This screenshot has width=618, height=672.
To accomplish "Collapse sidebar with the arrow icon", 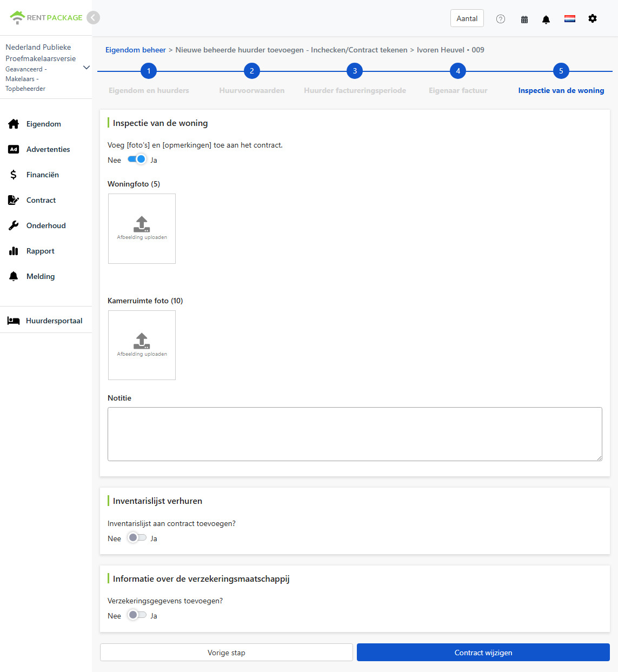I will (x=94, y=18).
